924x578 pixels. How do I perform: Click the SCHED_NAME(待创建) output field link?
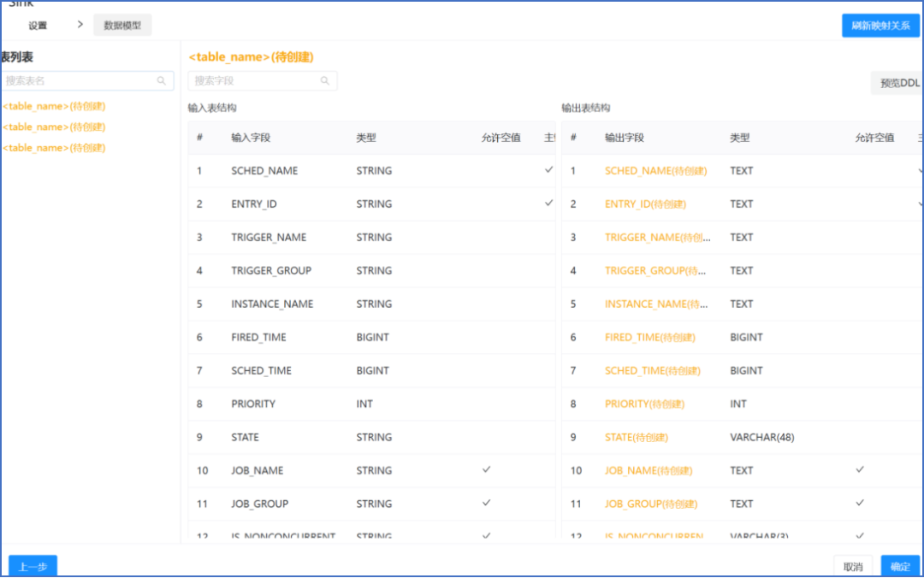(655, 171)
